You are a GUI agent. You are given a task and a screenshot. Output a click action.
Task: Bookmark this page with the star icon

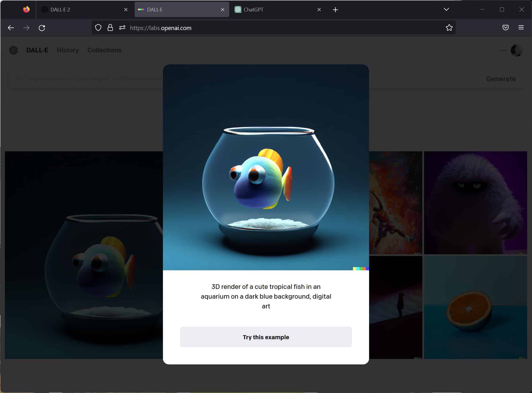pos(449,28)
